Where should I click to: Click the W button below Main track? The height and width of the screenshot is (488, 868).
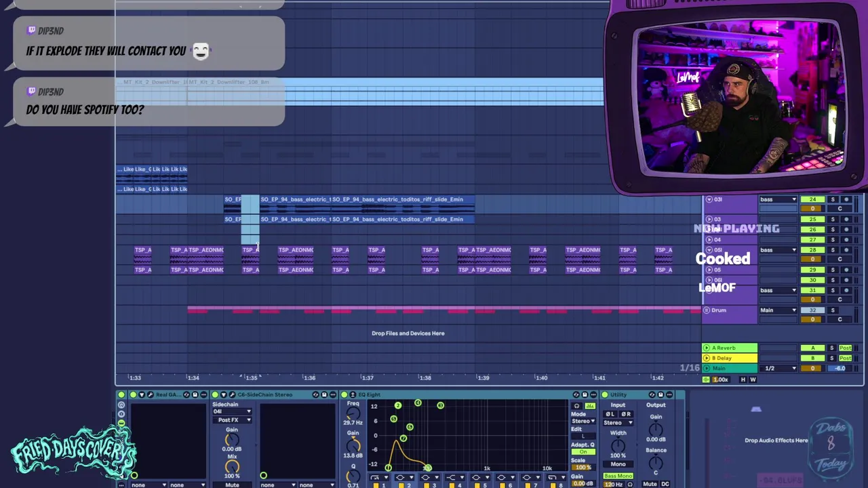[753, 380]
